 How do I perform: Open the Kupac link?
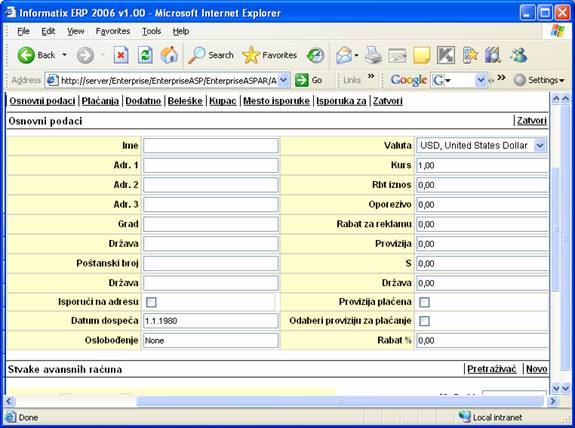pyautogui.click(x=223, y=101)
